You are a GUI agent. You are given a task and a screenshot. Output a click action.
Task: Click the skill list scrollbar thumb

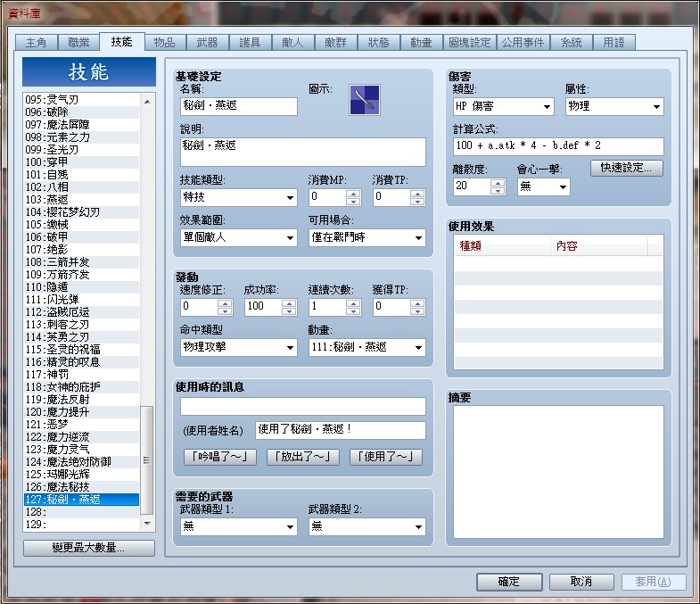click(146, 460)
